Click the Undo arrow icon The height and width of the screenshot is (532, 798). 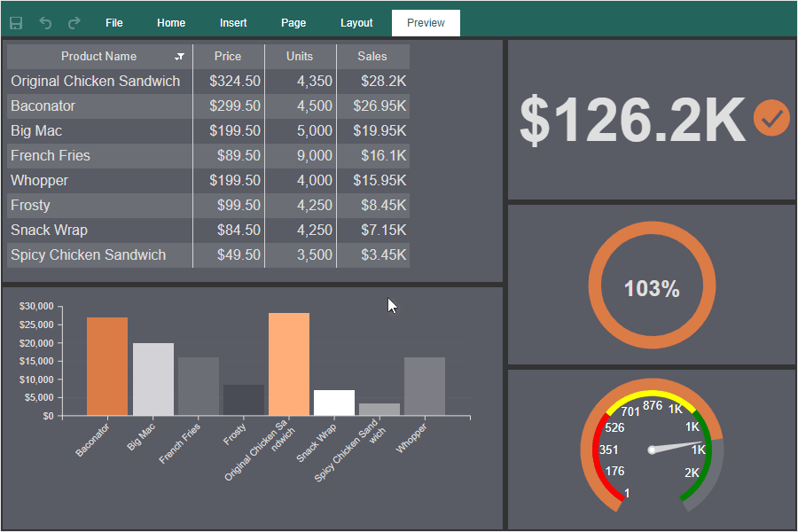pos(45,23)
